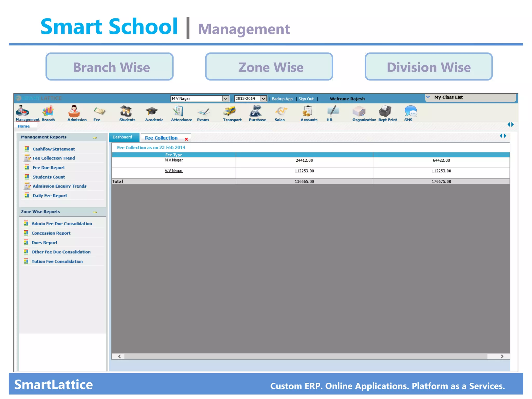Open the Fee module icon
Viewport: 532px width, 399px height.
point(99,111)
